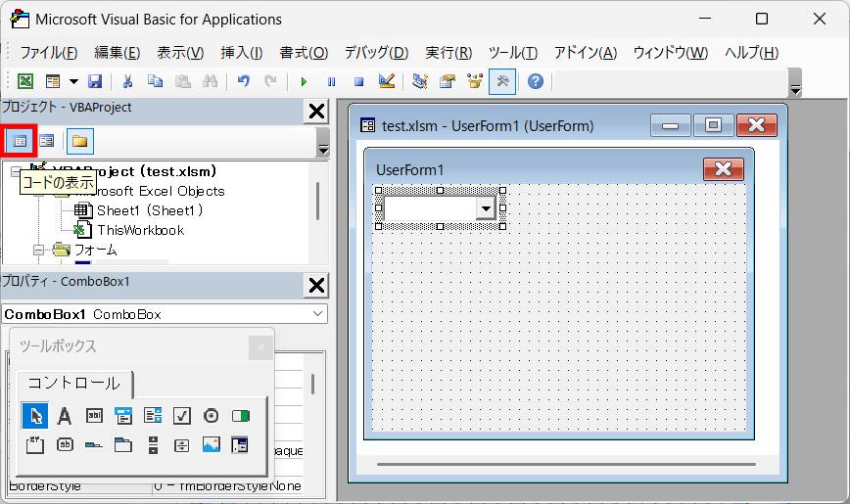This screenshot has height=504, width=850.
Task: Run Sub/UserForm with green play button
Action: 304,82
